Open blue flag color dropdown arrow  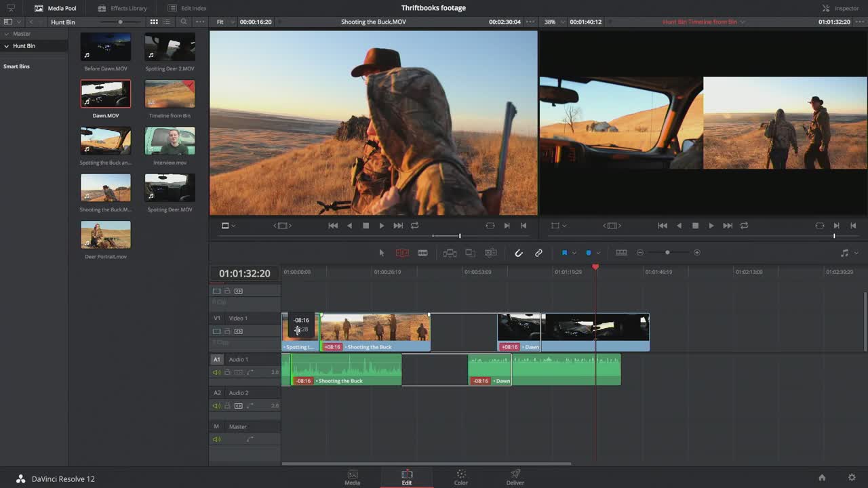coord(574,253)
